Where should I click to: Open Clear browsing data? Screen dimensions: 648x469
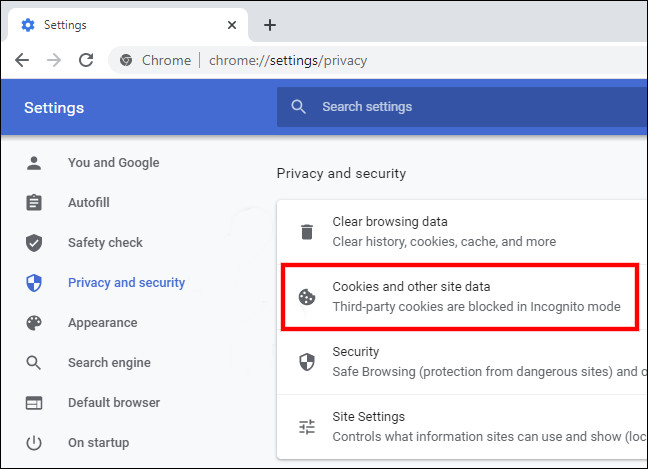click(462, 231)
